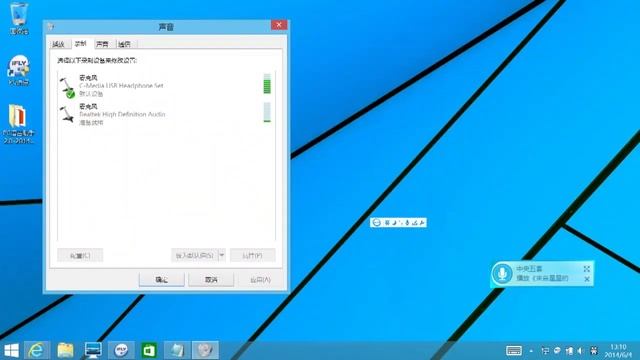Confirm with the 确定 OK button
The image size is (640, 360).
162,280
